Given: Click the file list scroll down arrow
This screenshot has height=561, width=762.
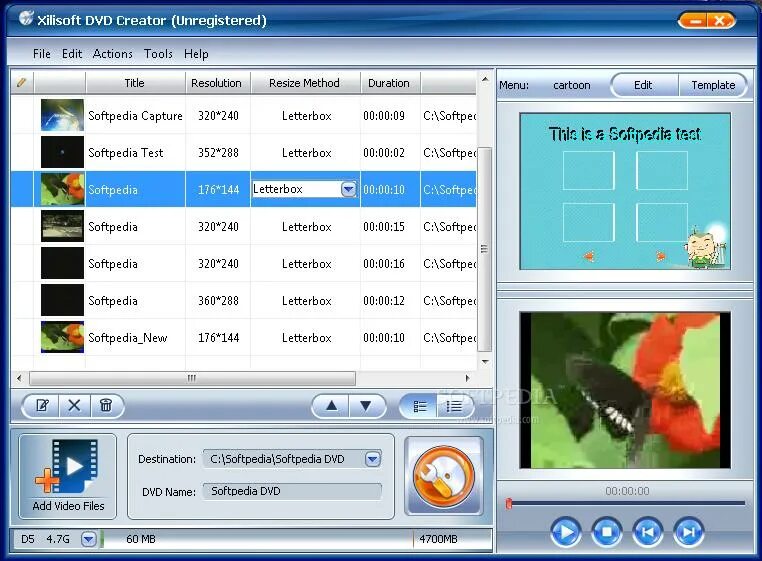Looking at the screenshot, I should [485, 361].
